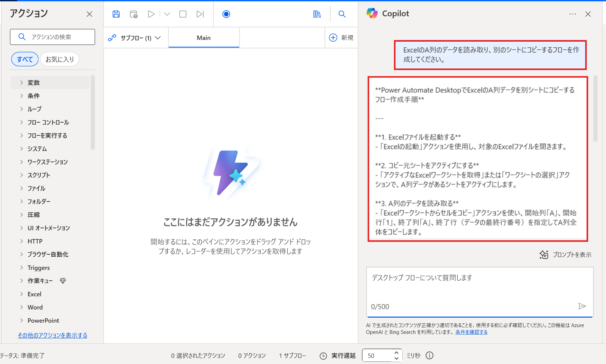Add a new subflow with 新規
Image resolution: width=606 pixels, height=364 pixels.
pos(341,38)
